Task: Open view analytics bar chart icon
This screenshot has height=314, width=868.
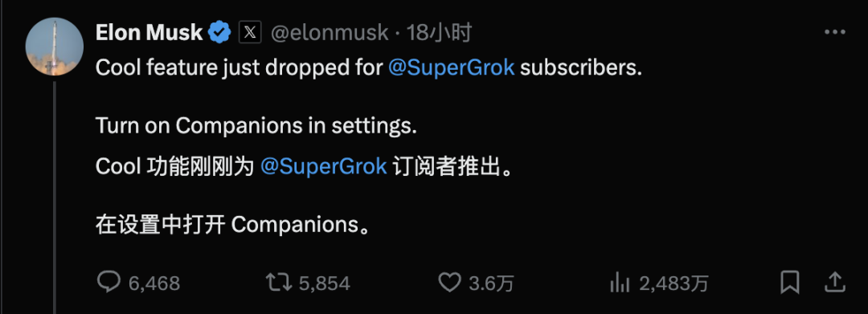Action: point(620,283)
